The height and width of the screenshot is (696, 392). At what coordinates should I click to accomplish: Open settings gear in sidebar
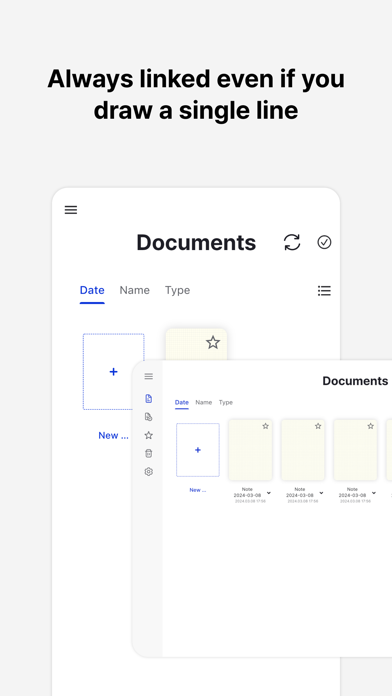[x=149, y=472]
